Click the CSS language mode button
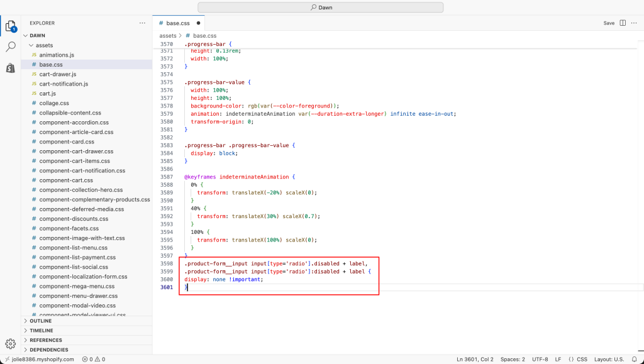The width and height of the screenshot is (644, 364). coord(577,359)
